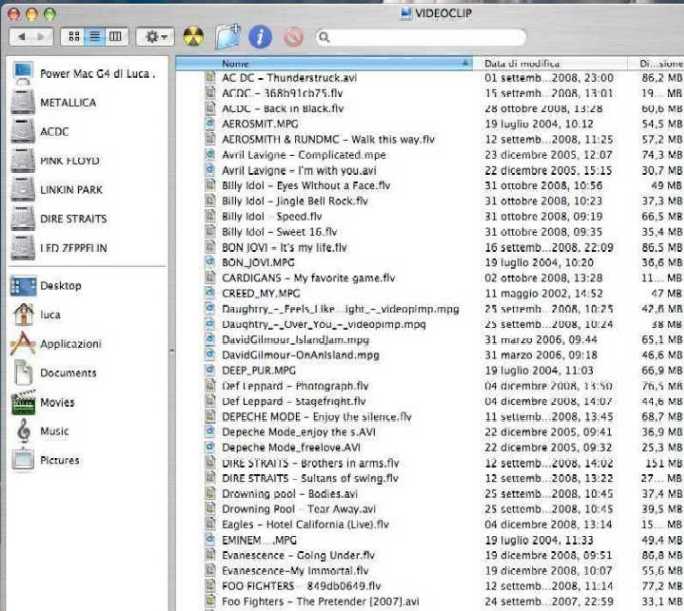Screen dimensions: 684x611
Task: Select ACDC - 368b91cb75.flv file
Action: click(282, 93)
